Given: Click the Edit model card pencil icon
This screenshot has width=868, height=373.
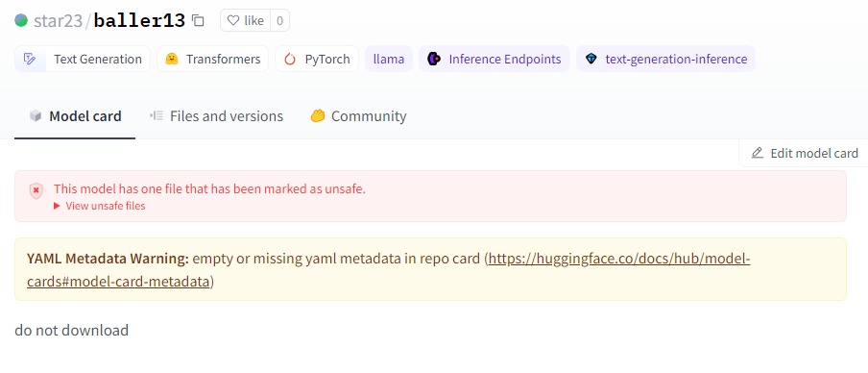Looking at the screenshot, I should [x=758, y=153].
